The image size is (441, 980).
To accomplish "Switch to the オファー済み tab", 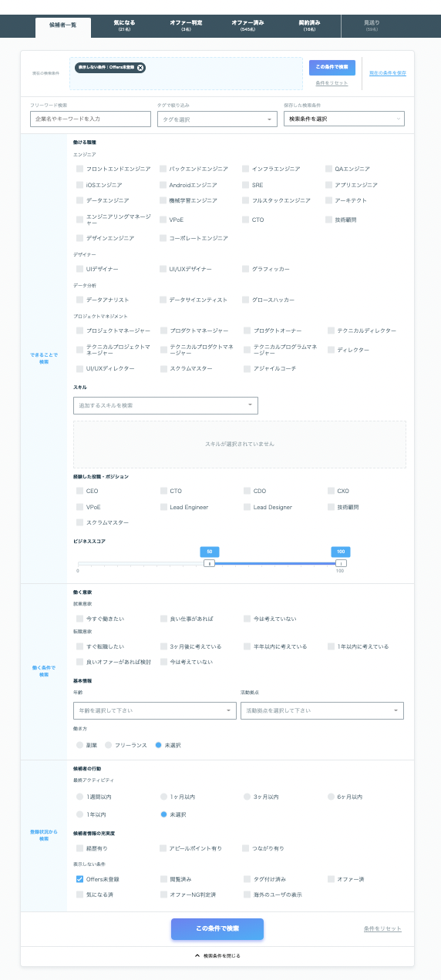I will point(248,25).
